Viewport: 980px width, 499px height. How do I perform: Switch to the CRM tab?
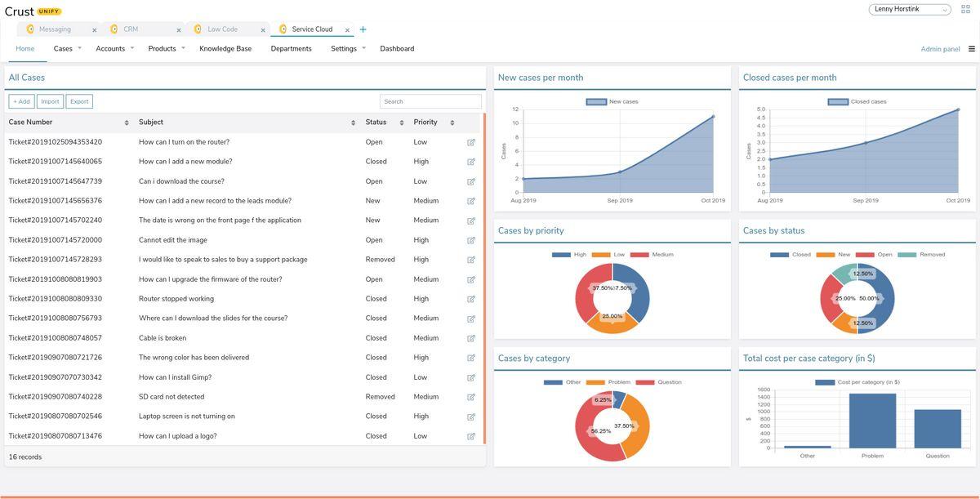click(131, 29)
